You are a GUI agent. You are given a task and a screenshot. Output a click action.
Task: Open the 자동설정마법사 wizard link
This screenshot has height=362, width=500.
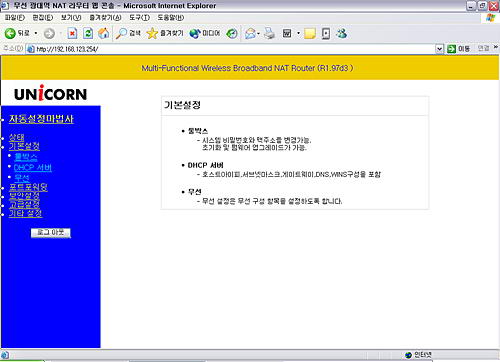pyautogui.click(x=41, y=119)
